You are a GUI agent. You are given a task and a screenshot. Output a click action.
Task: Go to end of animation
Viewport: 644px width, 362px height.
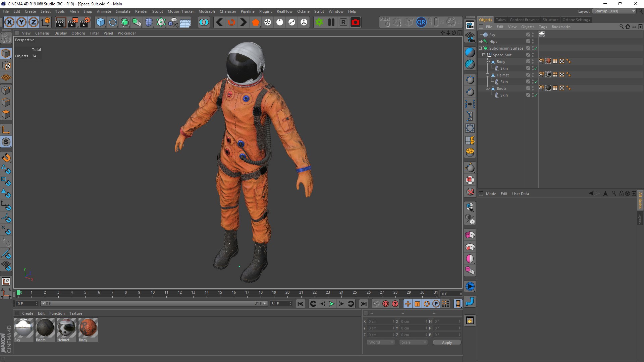click(364, 304)
